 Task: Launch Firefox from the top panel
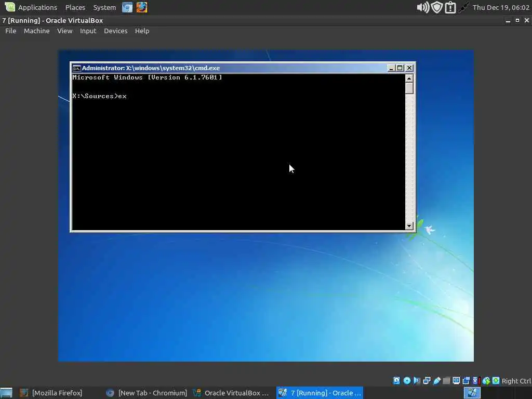142,7
